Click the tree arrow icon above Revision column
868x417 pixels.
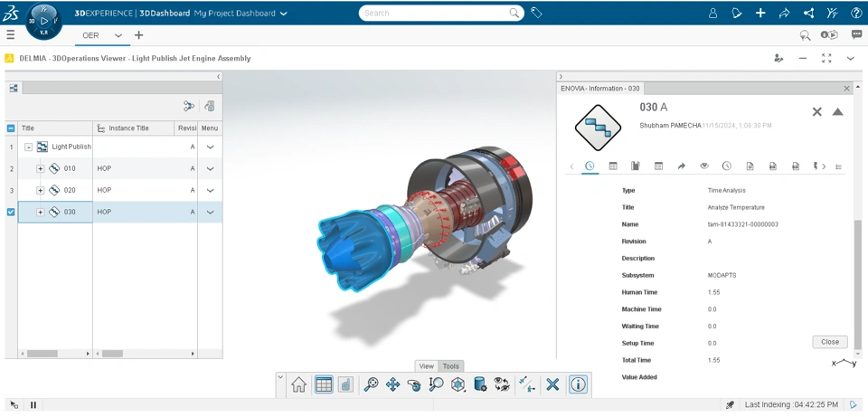click(x=189, y=106)
